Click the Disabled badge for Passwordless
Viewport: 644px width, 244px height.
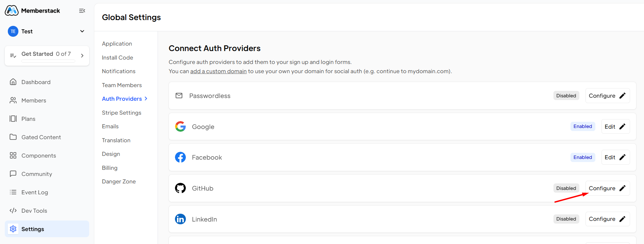[x=566, y=96]
